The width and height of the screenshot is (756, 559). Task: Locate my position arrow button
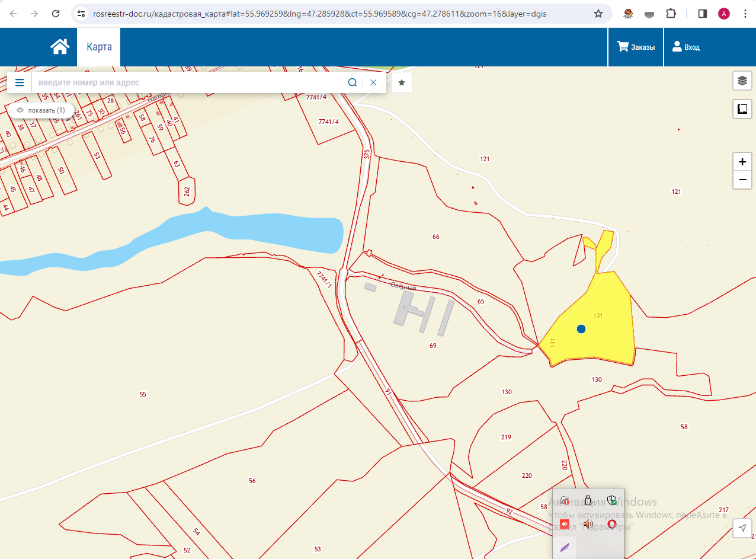[x=742, y=528]
